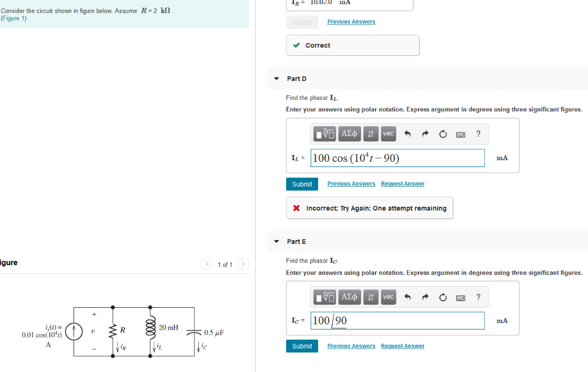Click Request Answer link for Part D
This screenshot has width=588, height=372.
pyautogui.click(x=403, y=183)
